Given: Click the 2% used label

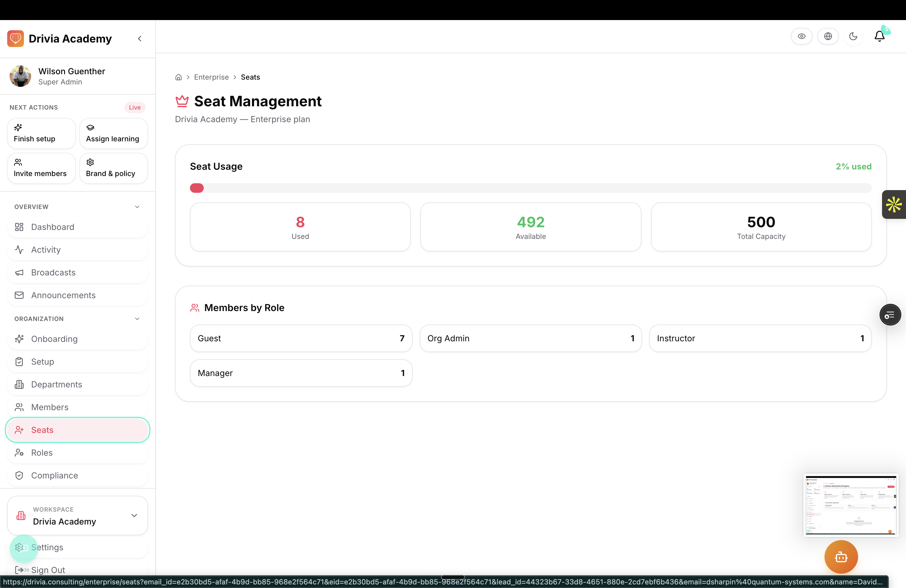Looking at the screenshot, I should tap(854, 166).
